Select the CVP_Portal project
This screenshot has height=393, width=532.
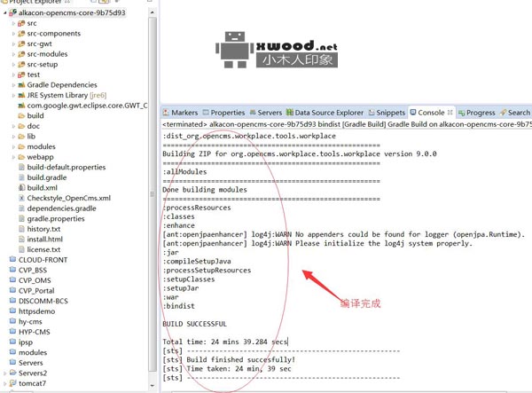[36, 291]
